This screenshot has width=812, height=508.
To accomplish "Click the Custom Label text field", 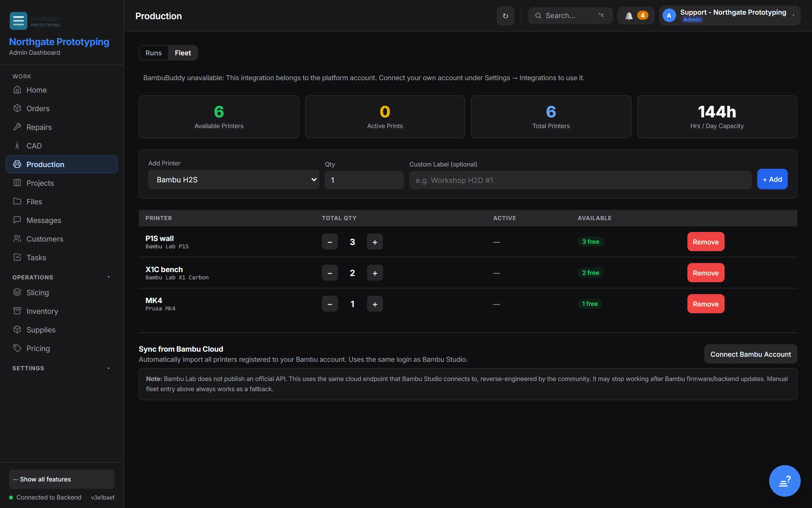I will (x=580, y=180).
